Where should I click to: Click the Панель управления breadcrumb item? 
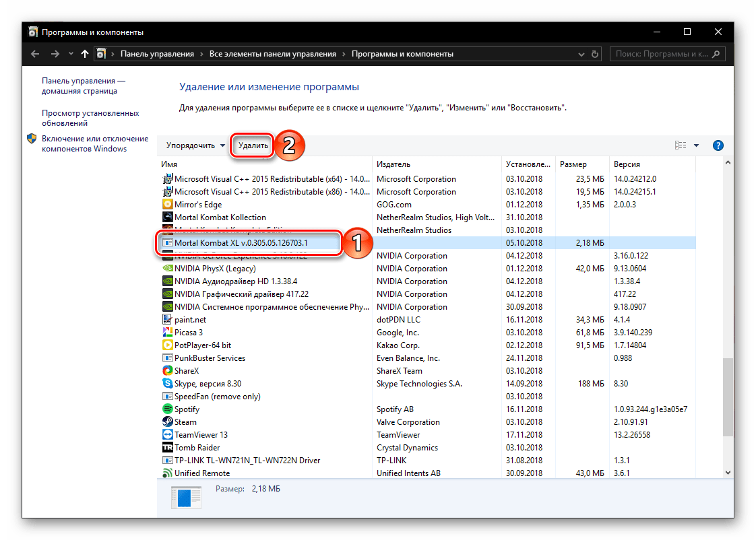(157, 54)
